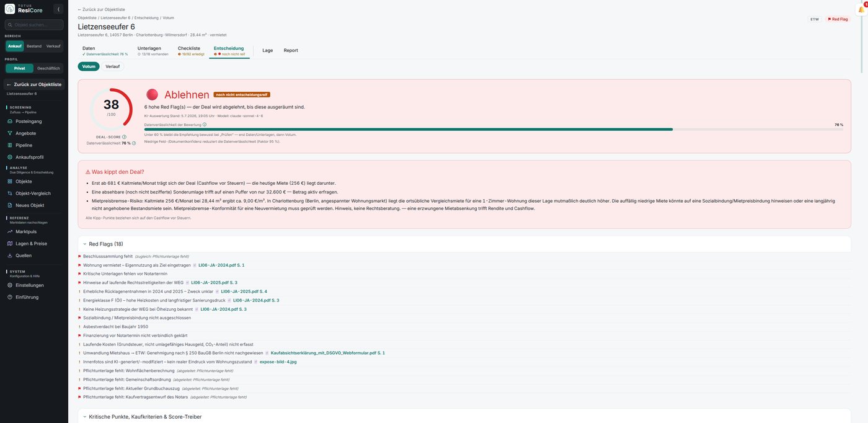
Task: Open LI06-JA-2025.pdf S. 4 link
Action: click(x=244, y=292)
